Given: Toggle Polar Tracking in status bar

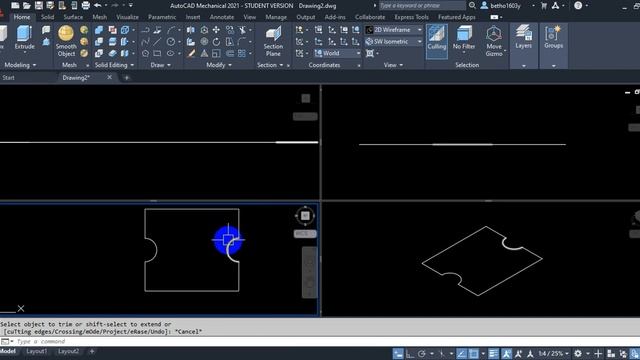Looking at the screenshot, I should pos(422,354).
